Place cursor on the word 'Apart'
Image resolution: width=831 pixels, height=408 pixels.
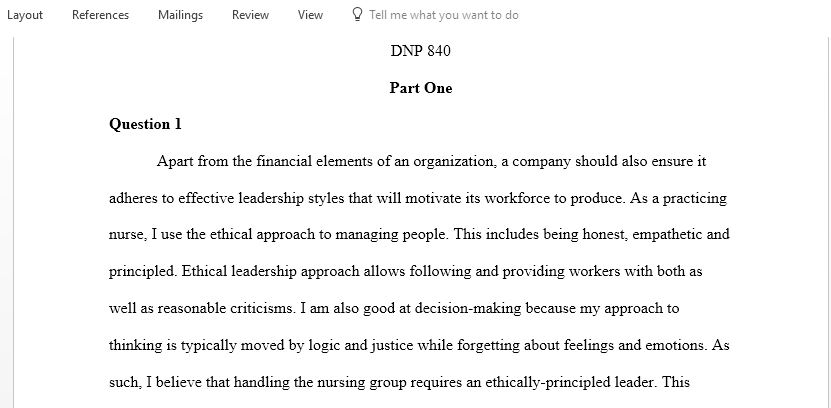[x=175, y=161]
